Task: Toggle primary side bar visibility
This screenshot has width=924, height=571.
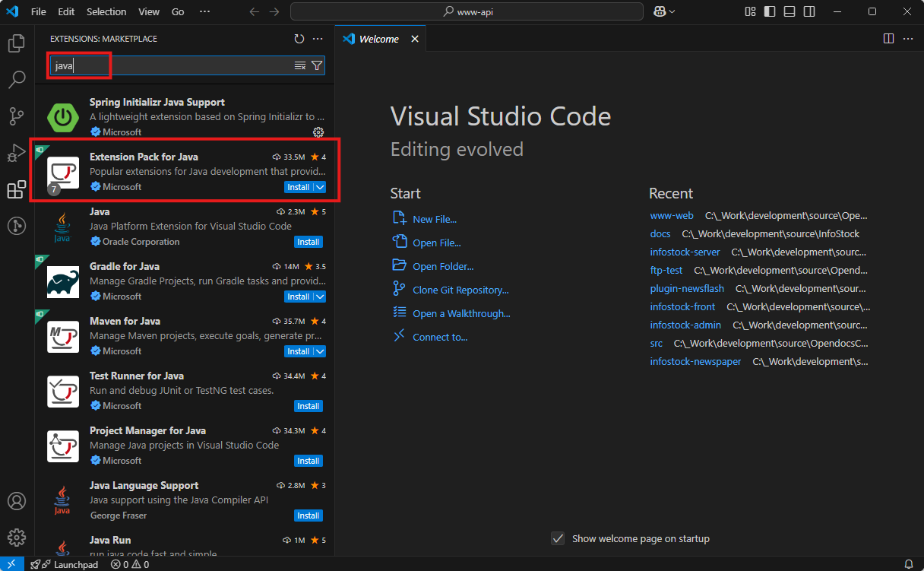Action: (x=770, y=11)
